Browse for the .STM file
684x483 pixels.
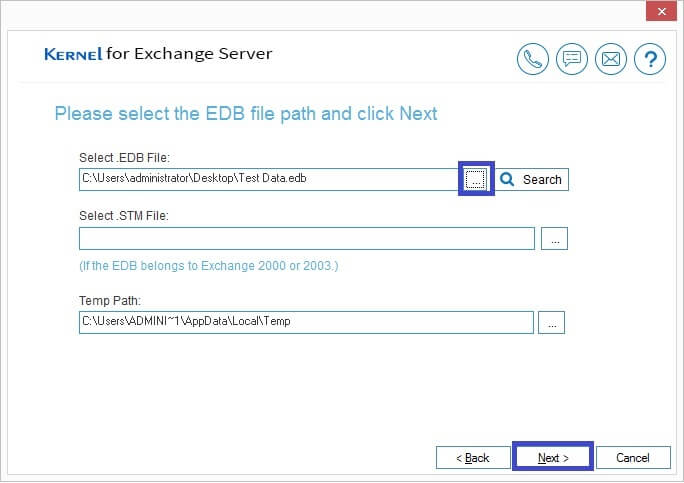click(554, 239)
